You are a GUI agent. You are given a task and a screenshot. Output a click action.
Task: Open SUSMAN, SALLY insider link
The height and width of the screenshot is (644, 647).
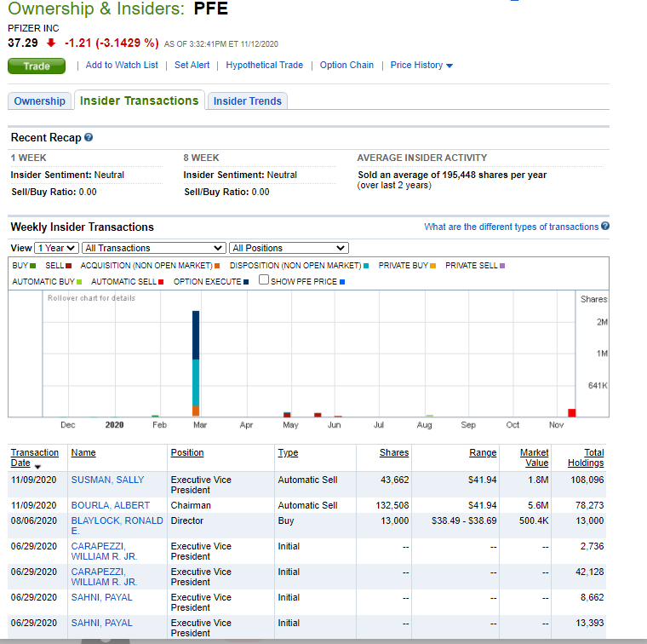click(108, 480)
